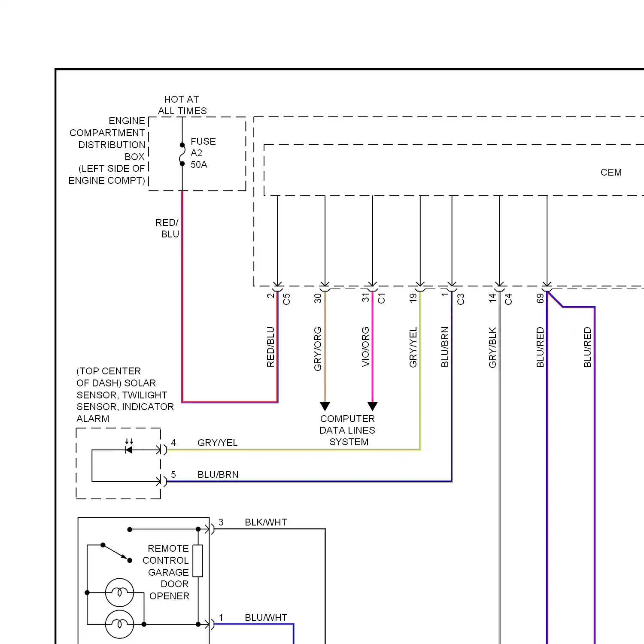Select the REMOTE CONTROL GARAGE DOOR OPENER label

(167, 572)
